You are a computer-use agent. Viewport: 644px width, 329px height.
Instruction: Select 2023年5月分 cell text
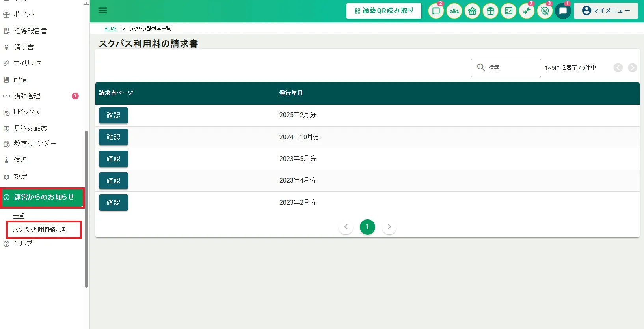(x=298, y=159)
